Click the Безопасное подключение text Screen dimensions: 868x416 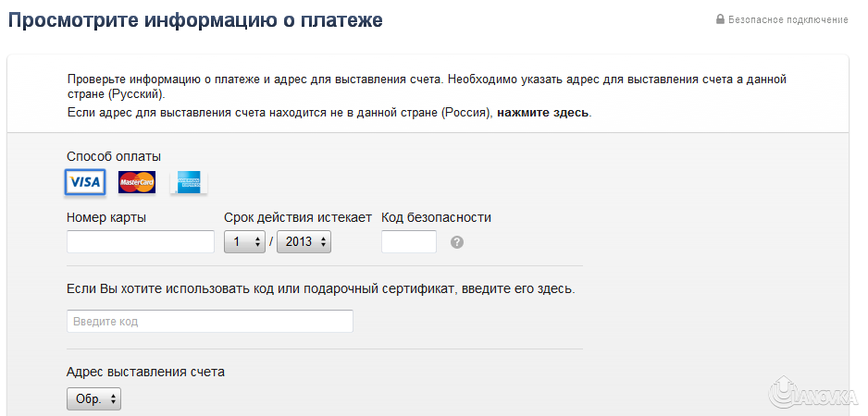pos(787,20)
